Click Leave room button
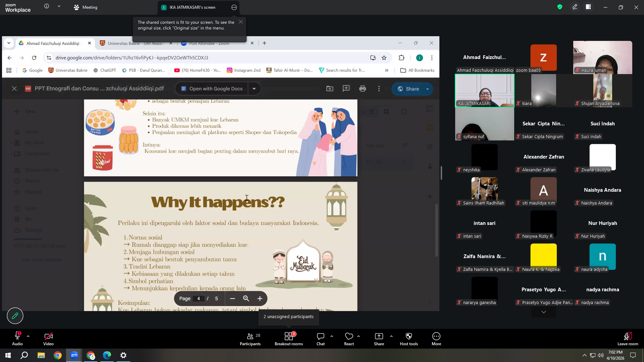 point(628,339)
